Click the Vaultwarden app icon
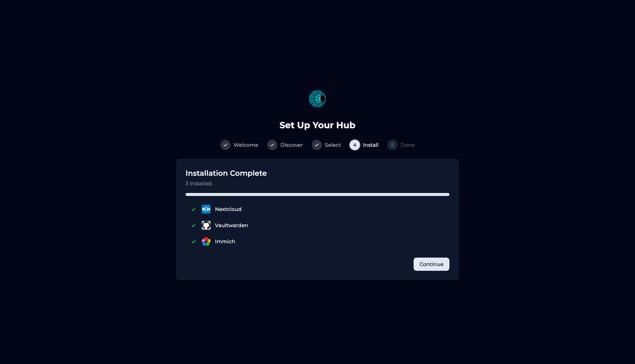 (206, 225)
